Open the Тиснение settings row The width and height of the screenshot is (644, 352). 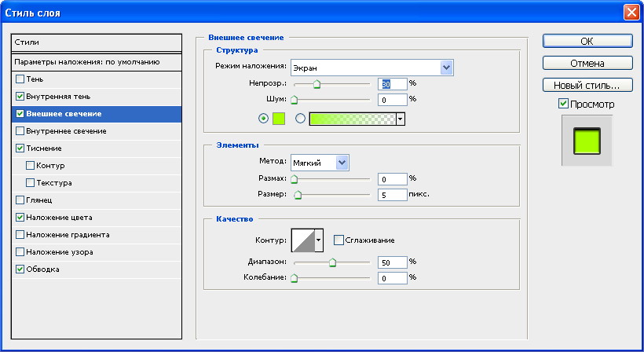(97, 148)
